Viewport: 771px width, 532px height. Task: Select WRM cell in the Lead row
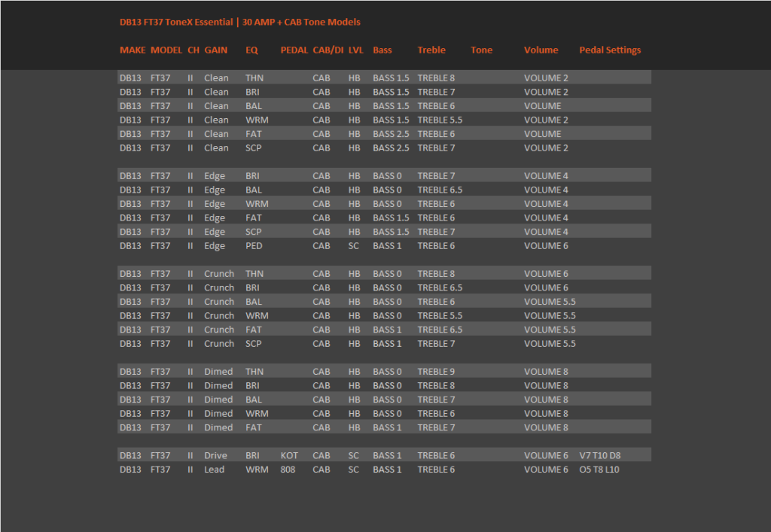coord(257,470)
